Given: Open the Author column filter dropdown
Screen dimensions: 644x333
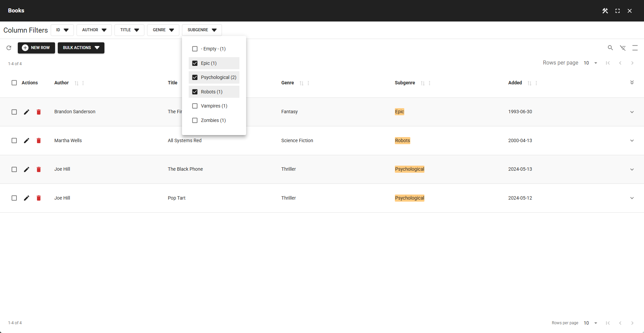Looking at the screenshot, I should click(x=94, y=30).
